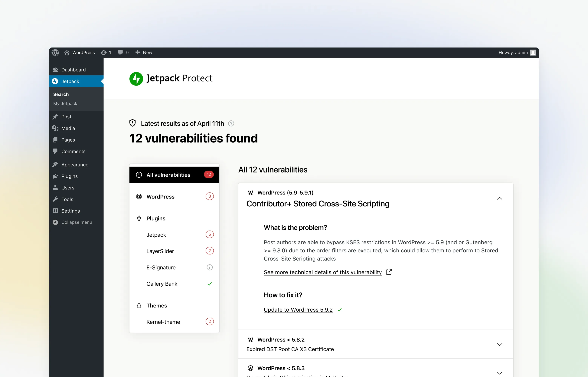
Task: Expand the WordPress < 5.8.3 vulnerability
Action: pos(499,373)
